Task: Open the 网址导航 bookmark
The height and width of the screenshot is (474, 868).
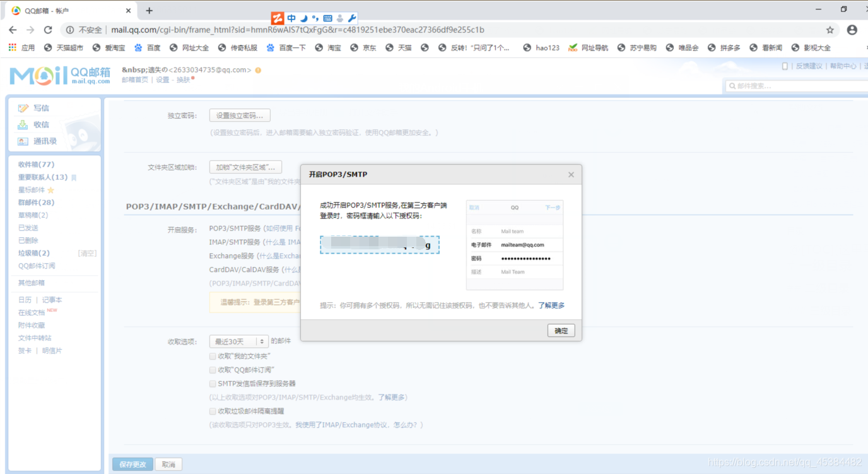Action: pyautogui.click(x=589, y=47)
